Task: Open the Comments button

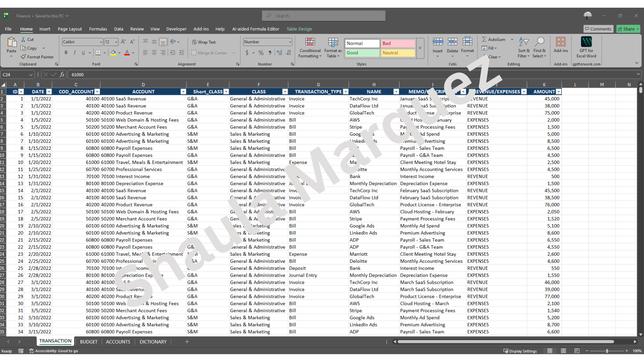Action: click(598, 29)
